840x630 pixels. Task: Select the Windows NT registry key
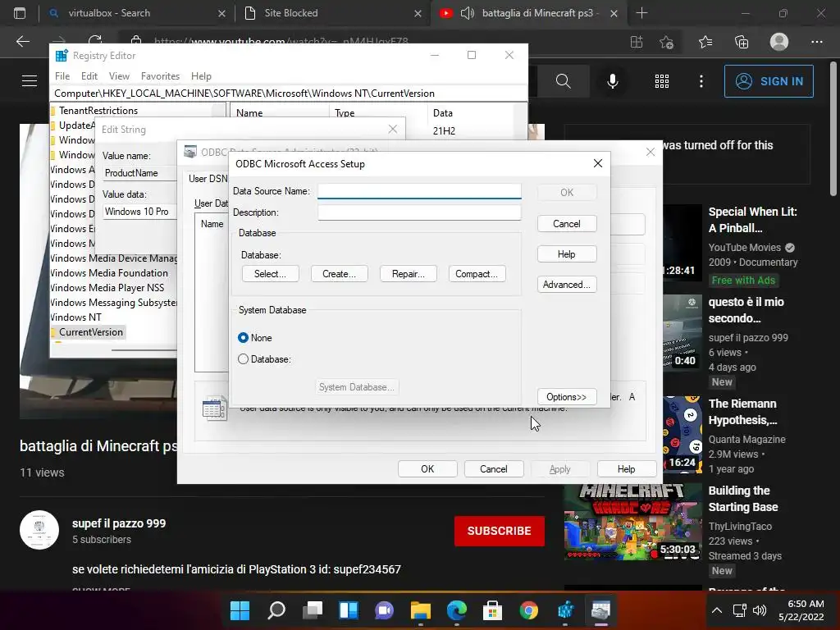75,317
